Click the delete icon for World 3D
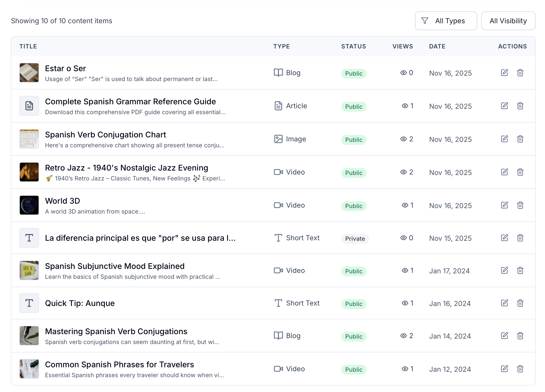This screenshot has height=392, width=545. [x=520, y=205]
